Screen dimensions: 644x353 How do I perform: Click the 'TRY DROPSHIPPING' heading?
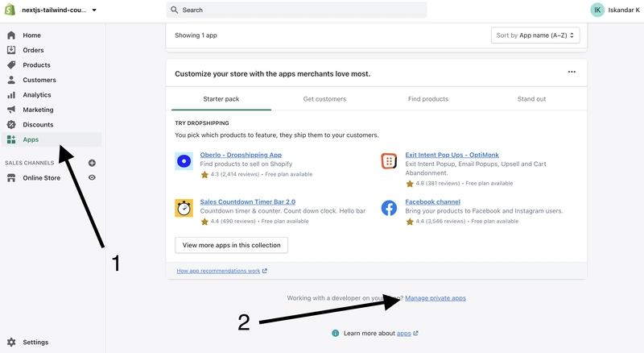202,123
